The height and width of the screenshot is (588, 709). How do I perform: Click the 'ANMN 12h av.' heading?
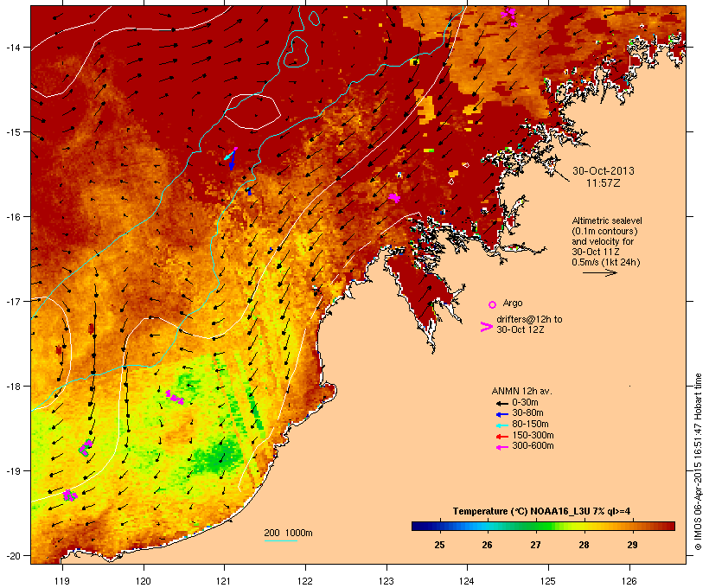[521, 392]
